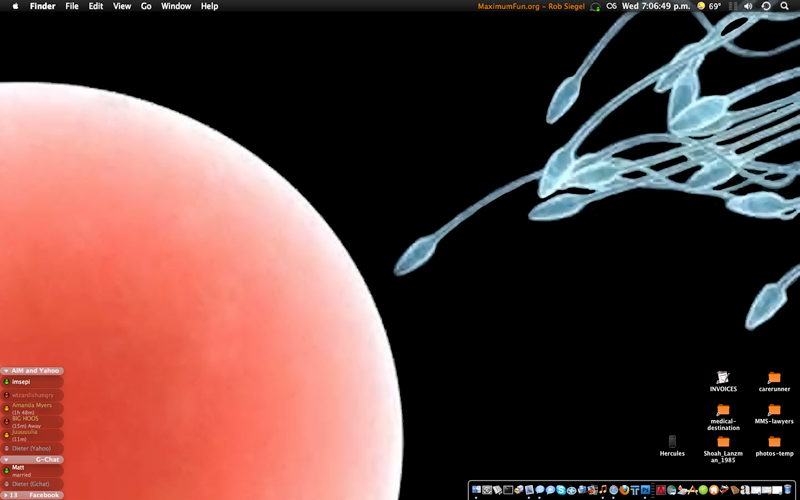
Task: Click the MaximumFun.org now-playing menu bar text
Action: coord(531,6)
